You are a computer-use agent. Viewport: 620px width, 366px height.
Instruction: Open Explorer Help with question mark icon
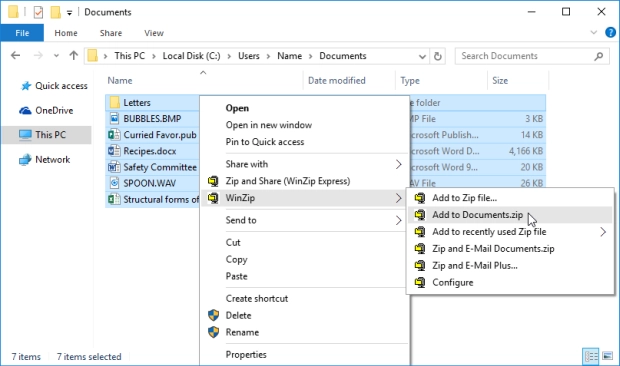point(610,33)
